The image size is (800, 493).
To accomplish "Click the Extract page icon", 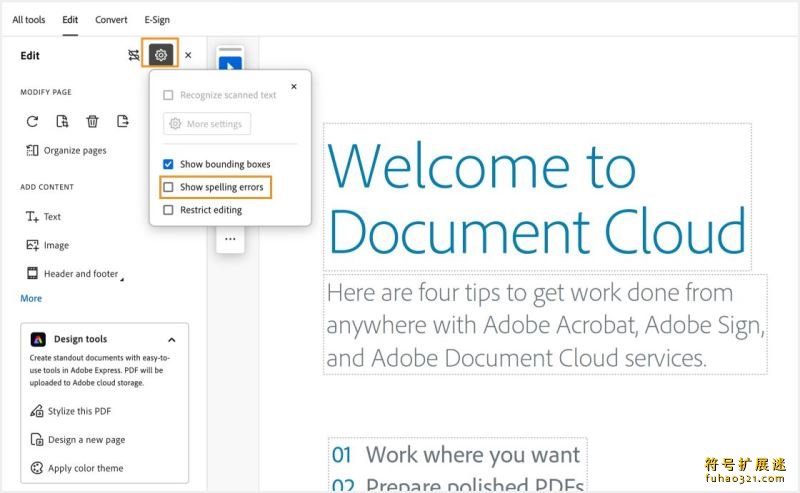I will (x=122, y=121).
